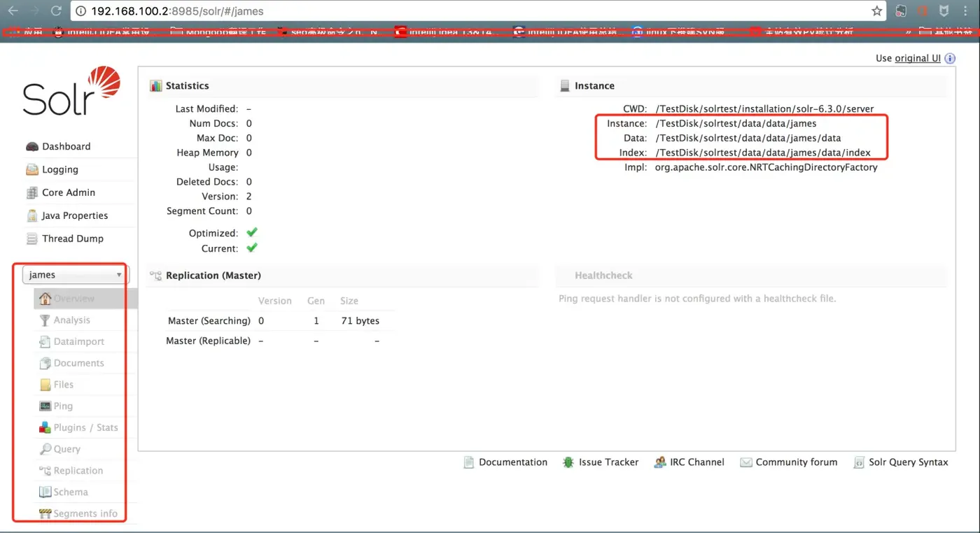Bookmark this page with the star icon

tap(876, 11)
